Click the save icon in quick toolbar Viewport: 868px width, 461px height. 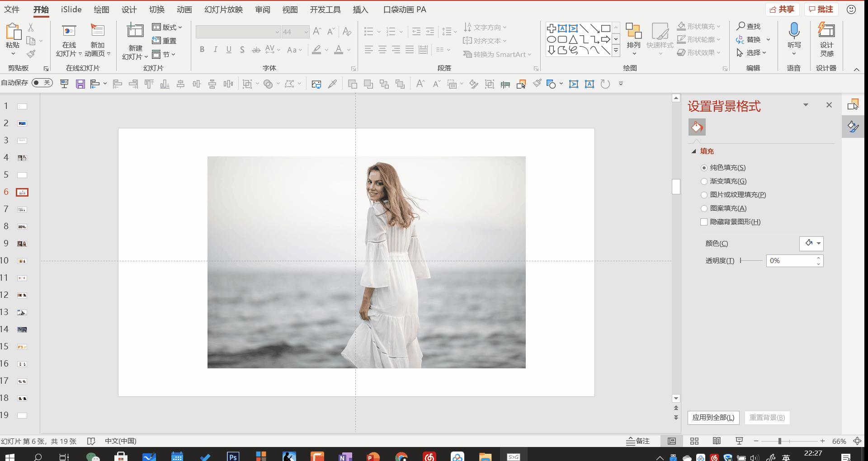click(x=80, y=84)
